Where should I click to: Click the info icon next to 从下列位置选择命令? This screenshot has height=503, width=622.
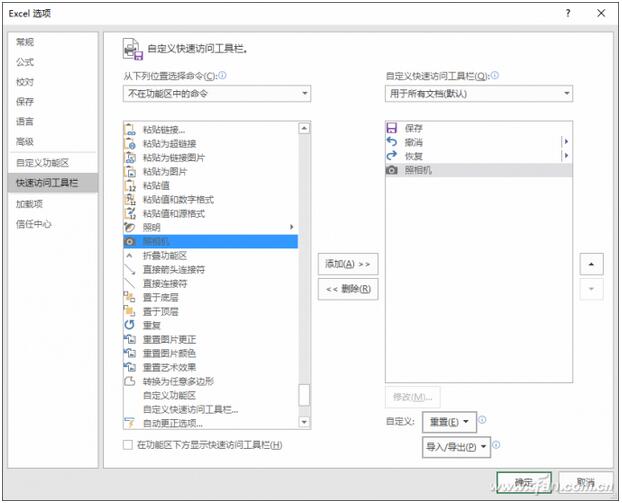(222, 75)
